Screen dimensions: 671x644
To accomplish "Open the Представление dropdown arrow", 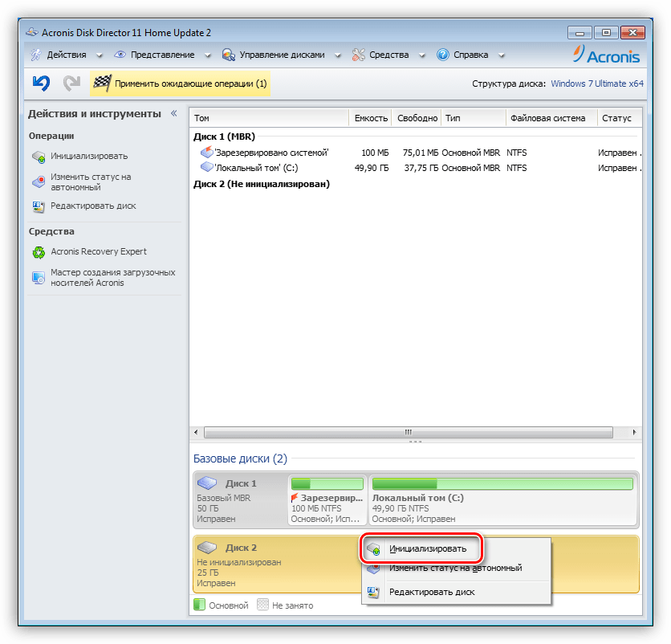I will [x=208, y=55].
